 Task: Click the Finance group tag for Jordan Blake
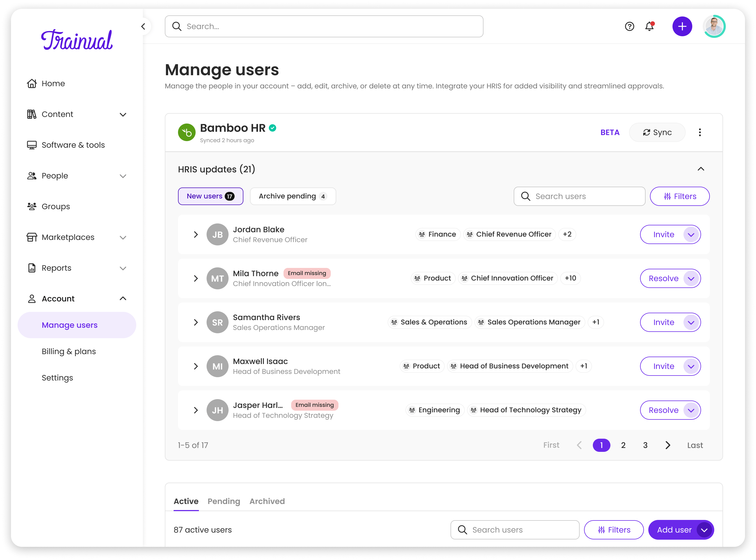438,234
